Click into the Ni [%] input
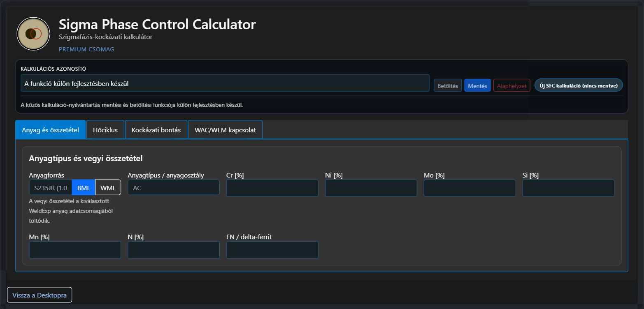 coord(371,188)
